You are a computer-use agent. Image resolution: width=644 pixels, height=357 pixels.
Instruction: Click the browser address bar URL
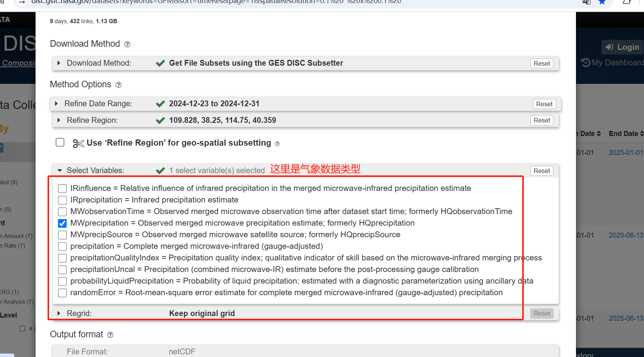[216, 2]
